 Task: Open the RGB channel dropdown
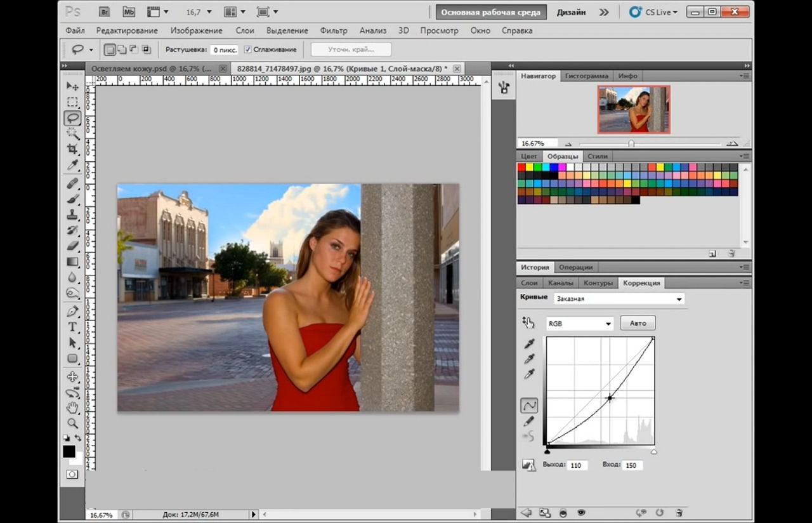pos(580,324)
